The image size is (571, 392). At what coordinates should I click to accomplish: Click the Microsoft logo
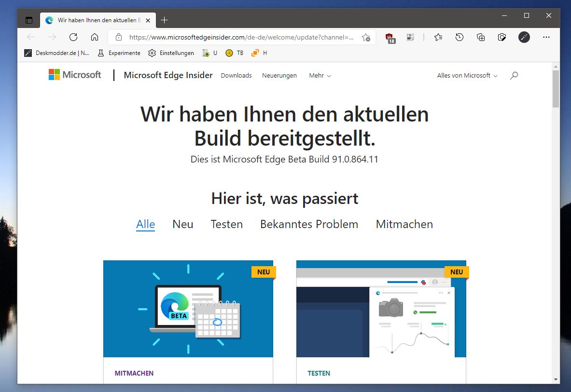click(x=75, y=75)
